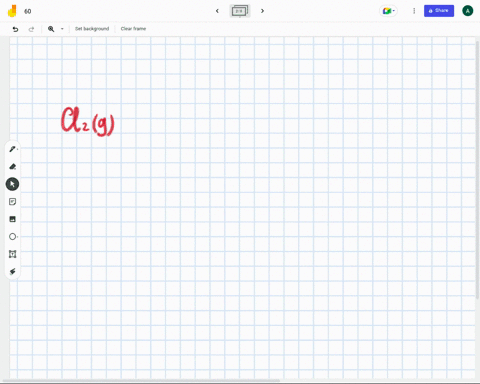The width and height of the screenshot is (480, 384).
Task: Click Set background
Action: point(92,29)
